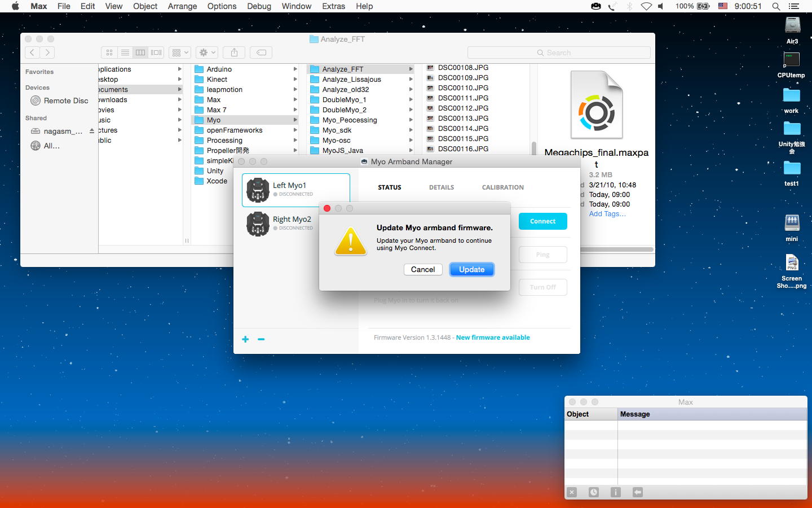Open Notification Center in the menu bar
812x508 pixels.
[x=794, y=6]
